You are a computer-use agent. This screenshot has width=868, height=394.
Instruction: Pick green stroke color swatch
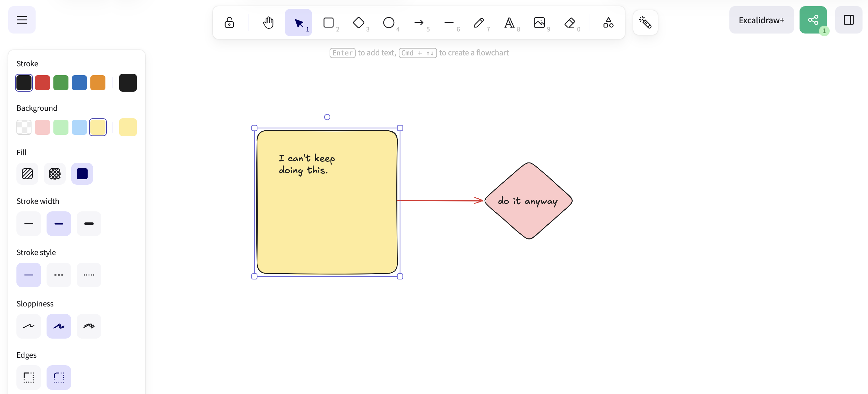click(61, 83)
